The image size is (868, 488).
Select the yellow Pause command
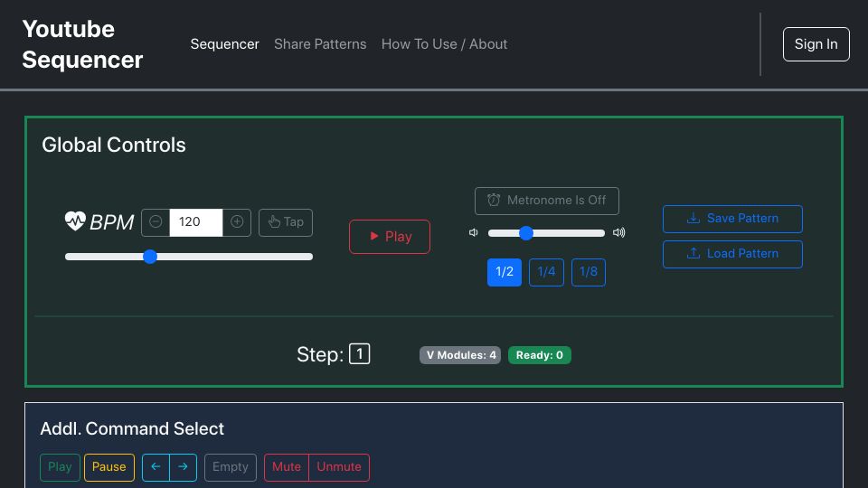[x=109, y=467]
